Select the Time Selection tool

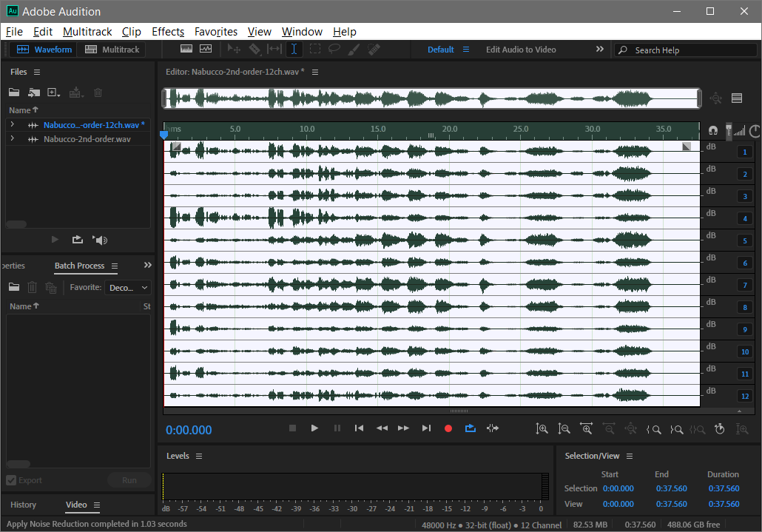click(294, 49)
